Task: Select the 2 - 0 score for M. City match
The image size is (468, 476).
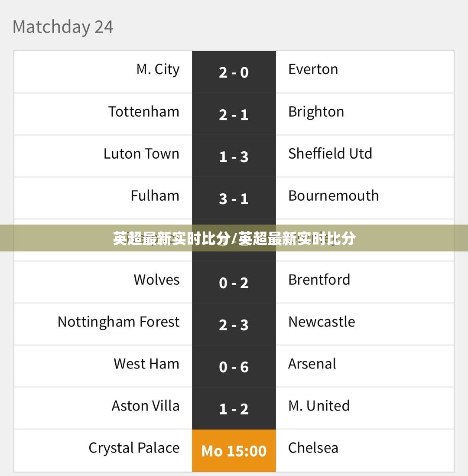Action: (x=234, y=72)
